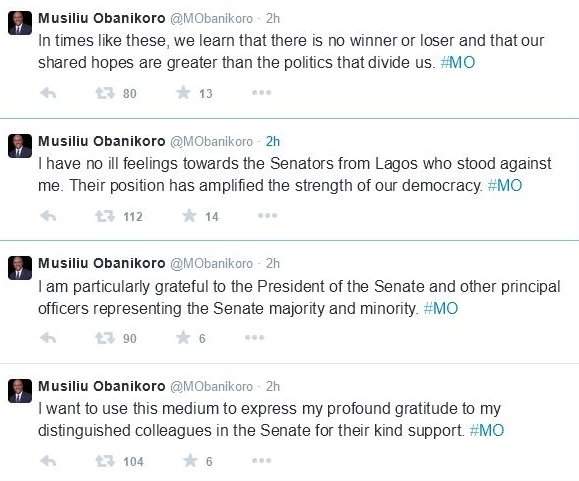
Task: Retweet the tweet with 112 retweets
Action: point(105,216)
